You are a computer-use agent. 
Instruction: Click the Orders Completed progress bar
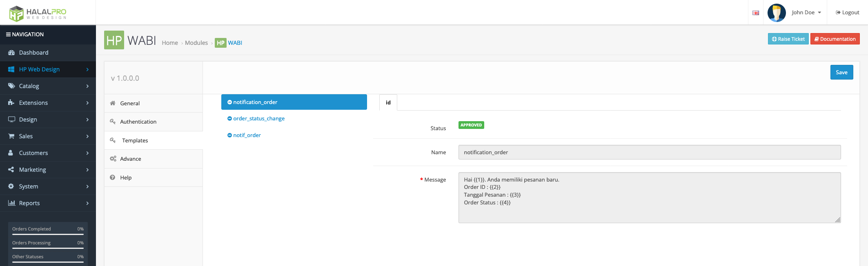point(48,235)
